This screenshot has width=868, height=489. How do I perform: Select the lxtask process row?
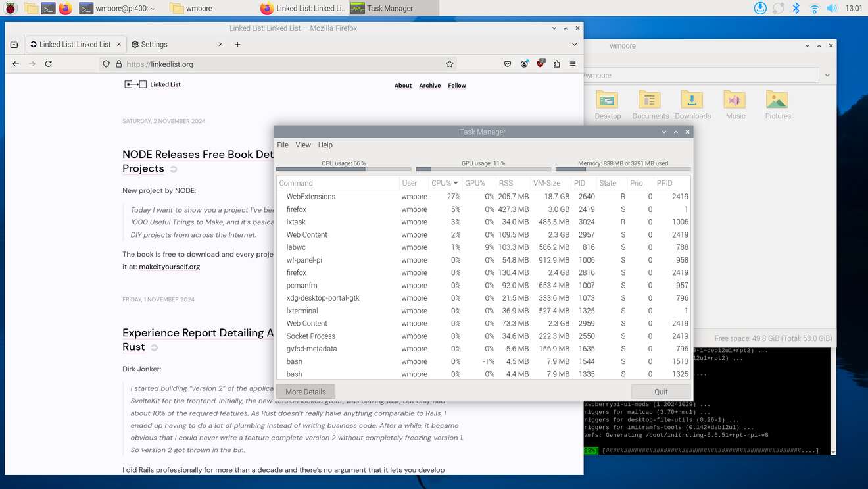tap(483, 222)
